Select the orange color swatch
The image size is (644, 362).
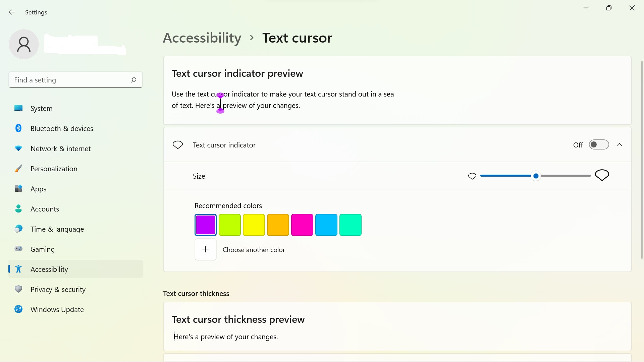pyautogui.click(x=278, y=225)
